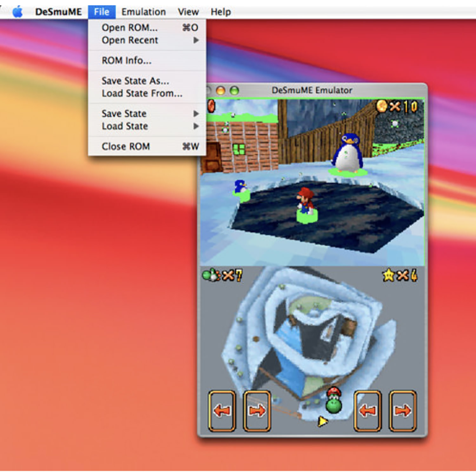The height and width of the screenshot is (472, 476).
Task: Tap the Yoshi head icon on the map
Action: point(333,401)
